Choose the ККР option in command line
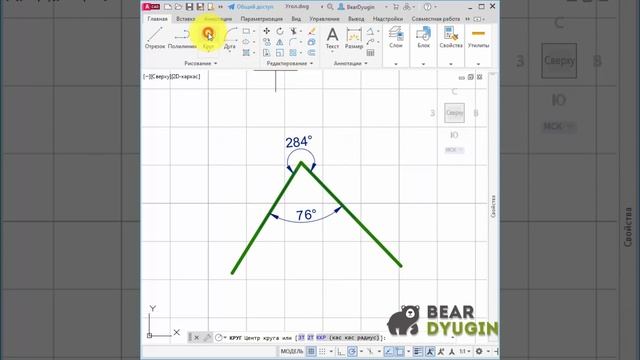640x360 pixels. [x=321, y=338]
